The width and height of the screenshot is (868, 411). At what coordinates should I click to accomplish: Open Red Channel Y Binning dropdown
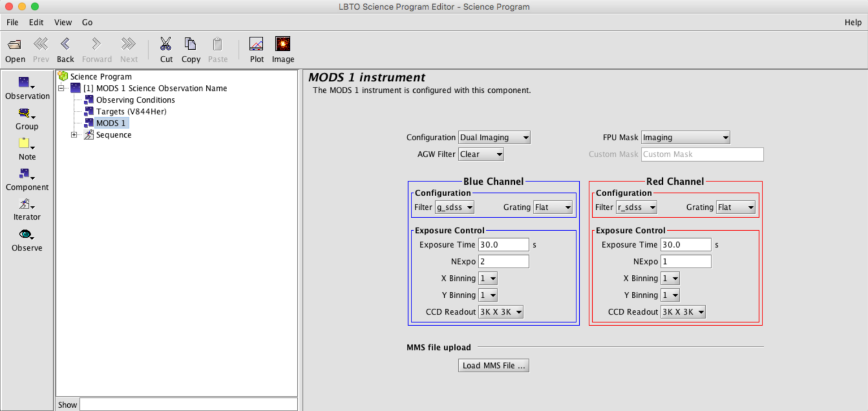coord(670,295)
